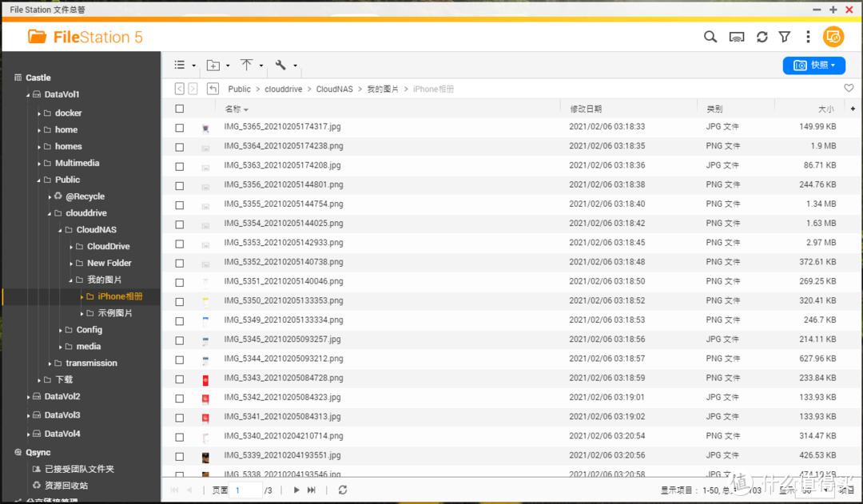
Task: Click the refresh icon in the header
Action: point(762,37)
